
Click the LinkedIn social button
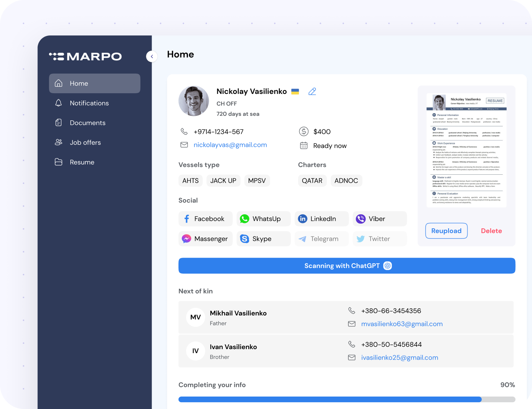click(321, 219)
